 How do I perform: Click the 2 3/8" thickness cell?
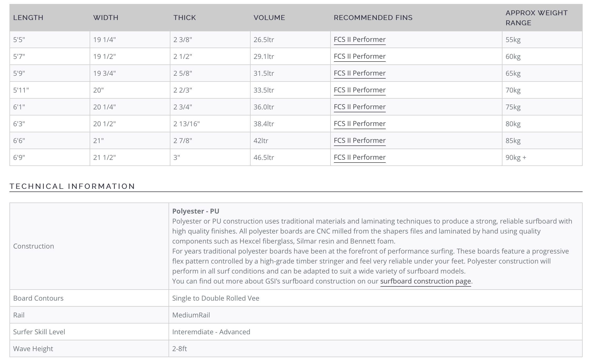tap(210, 39)
